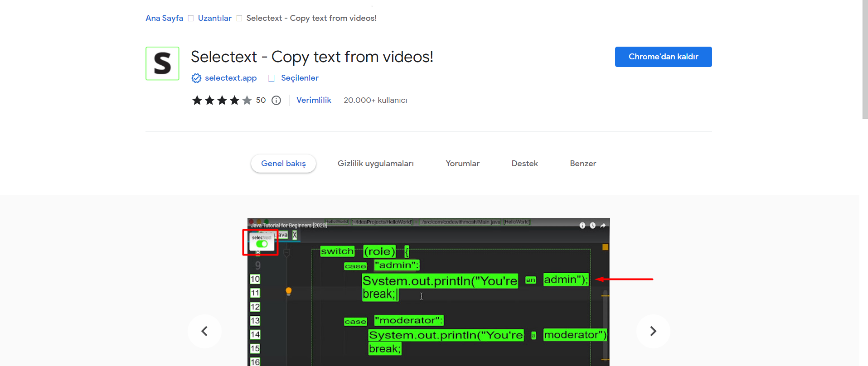The height and width of the screenshot is (366, 868).
Task: Click the verified publisher badge icon
Action: pos(196,78)
